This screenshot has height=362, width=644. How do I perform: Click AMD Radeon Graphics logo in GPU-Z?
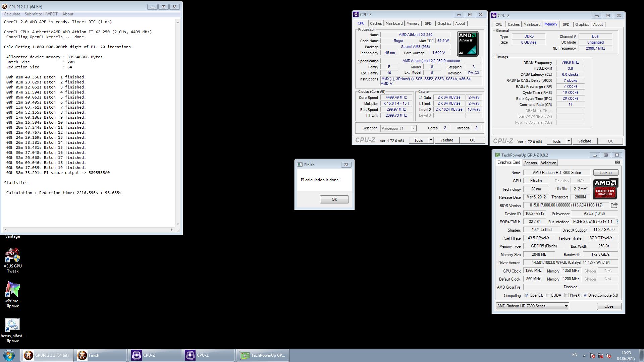[x=605, y=189]
